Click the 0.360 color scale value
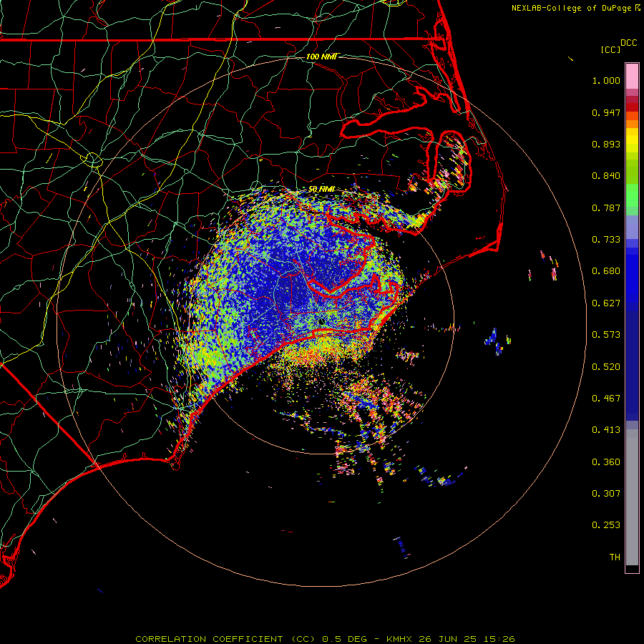This screenshot has height=644, width=644. pyautogui.click(x=606, y=462)
